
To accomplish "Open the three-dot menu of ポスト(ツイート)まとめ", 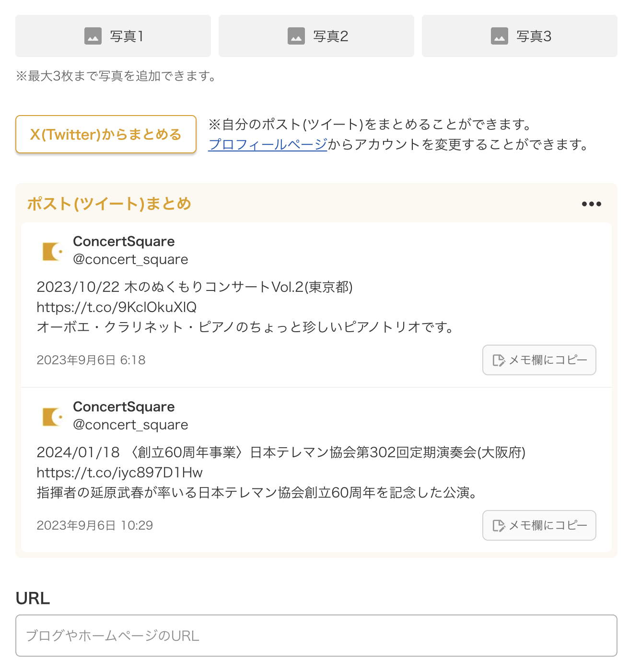I will (592, 204).
